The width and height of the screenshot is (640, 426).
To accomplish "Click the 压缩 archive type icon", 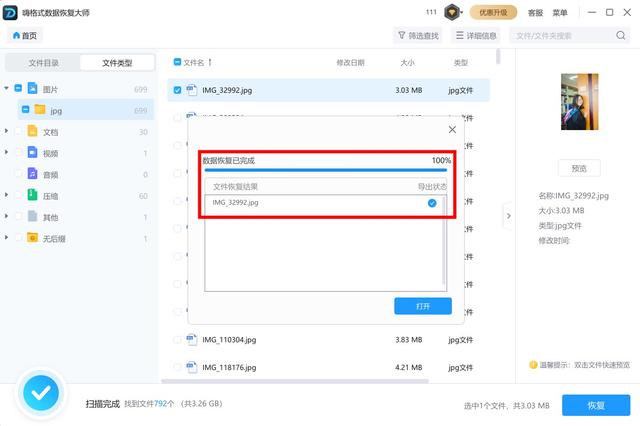I will pyautogui.click(x=32, y=195).
